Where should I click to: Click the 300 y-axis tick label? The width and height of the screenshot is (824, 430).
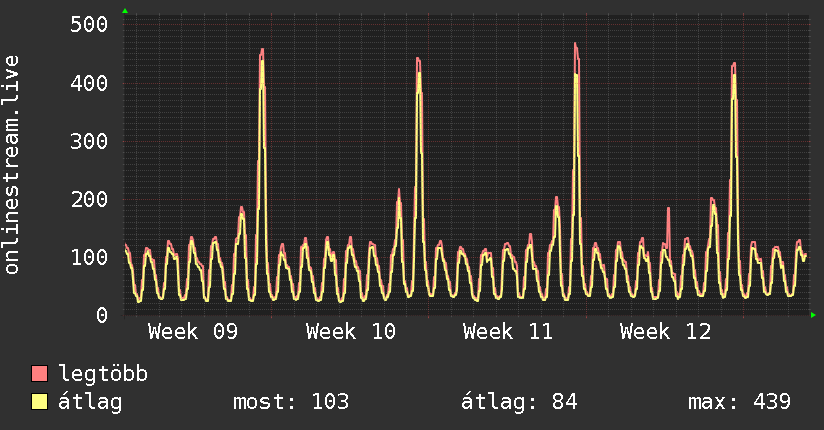point(89,141)
